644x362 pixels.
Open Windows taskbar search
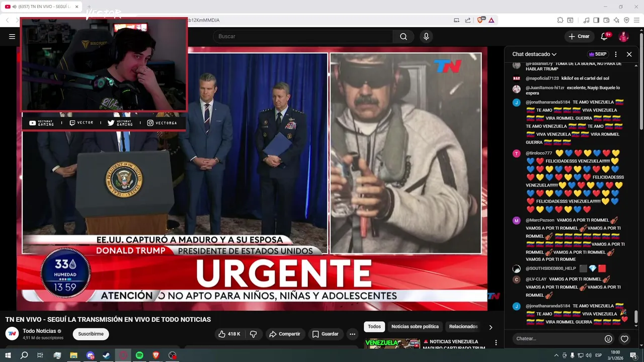[x=24, y=355]
